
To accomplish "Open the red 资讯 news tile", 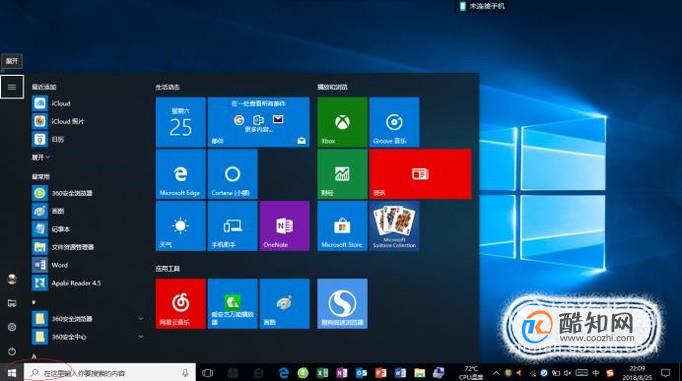I will pos(420,174).
